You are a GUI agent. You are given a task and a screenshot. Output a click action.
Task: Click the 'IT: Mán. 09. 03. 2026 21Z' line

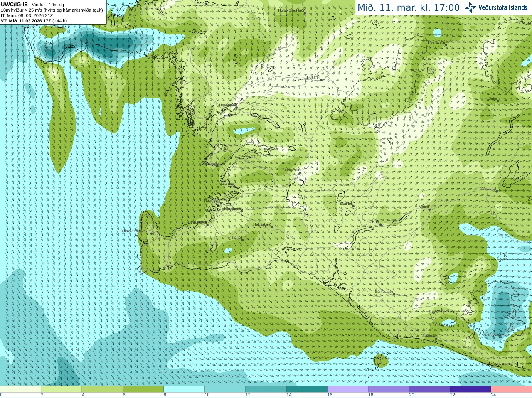(x=27, y=15)
